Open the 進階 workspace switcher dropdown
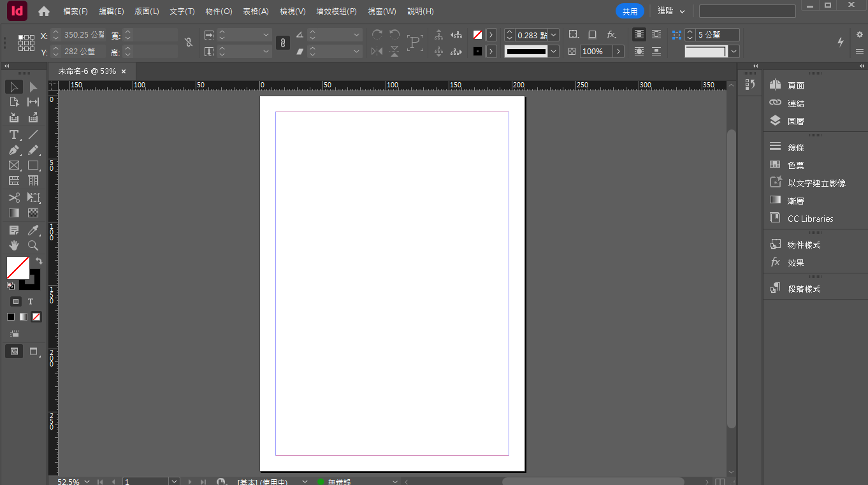 coord(672,11)
